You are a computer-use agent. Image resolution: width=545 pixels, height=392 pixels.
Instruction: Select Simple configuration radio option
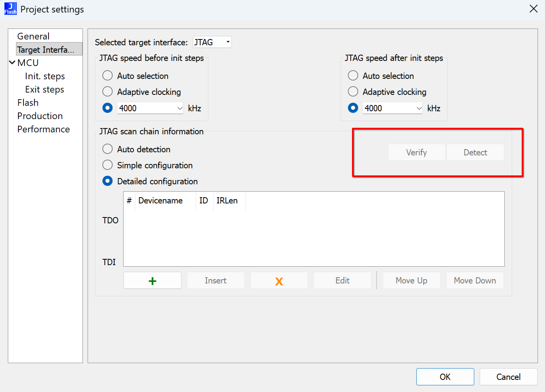(107, 165)
